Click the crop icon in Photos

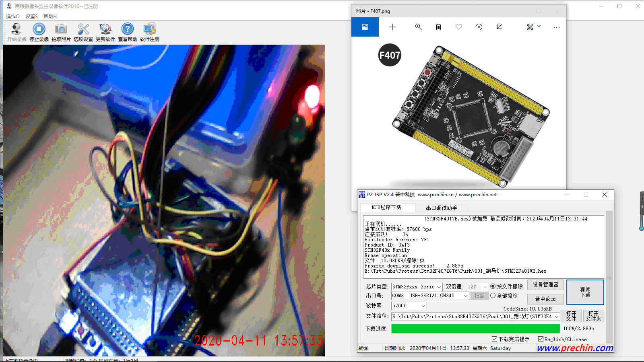pyautogui.click(x=499, y=27)
